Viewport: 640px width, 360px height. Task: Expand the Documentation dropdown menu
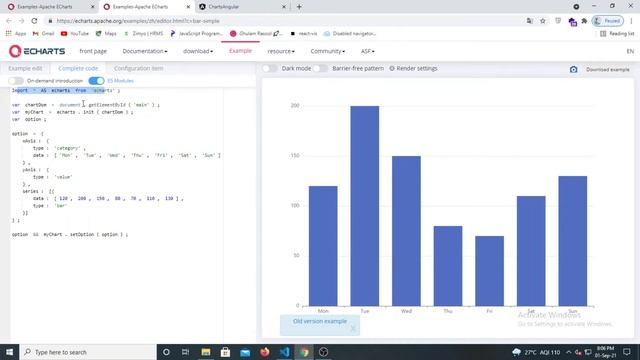click(x=145, y=51)
